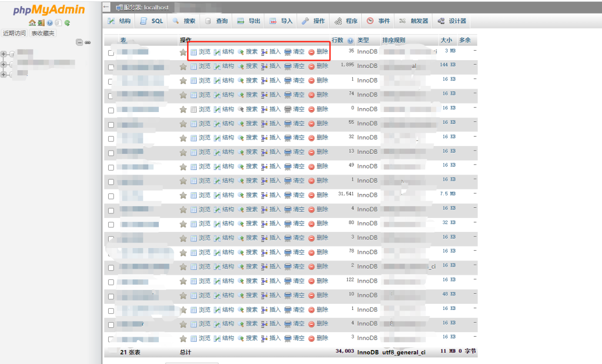Click the green reload navigation panel icon
Image resolution: width=602 pixels, height=364 pixels.
point(67,23)
